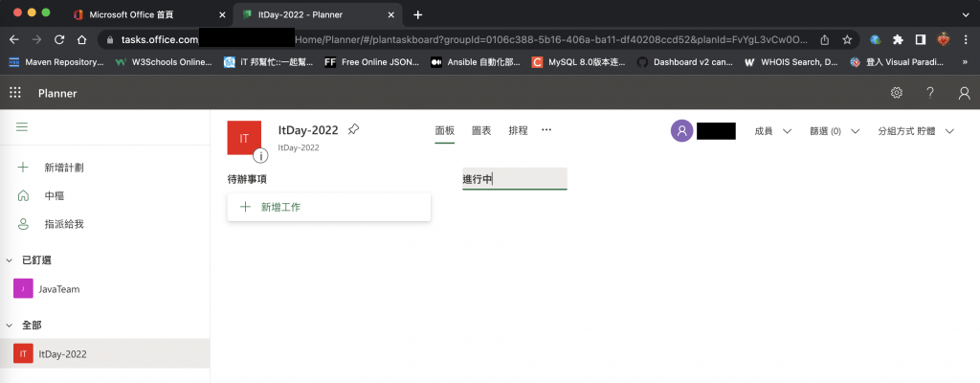The width and height of the screenshot is (980, 383).
Task: Close the ItDay-2022 - Planner tab
Action: coord(391,14)
